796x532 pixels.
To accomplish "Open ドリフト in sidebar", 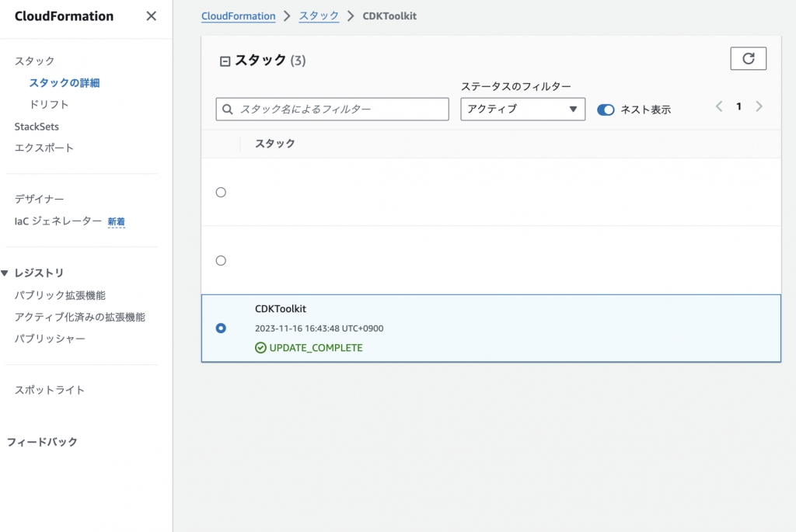I will [x=49, y=105].
